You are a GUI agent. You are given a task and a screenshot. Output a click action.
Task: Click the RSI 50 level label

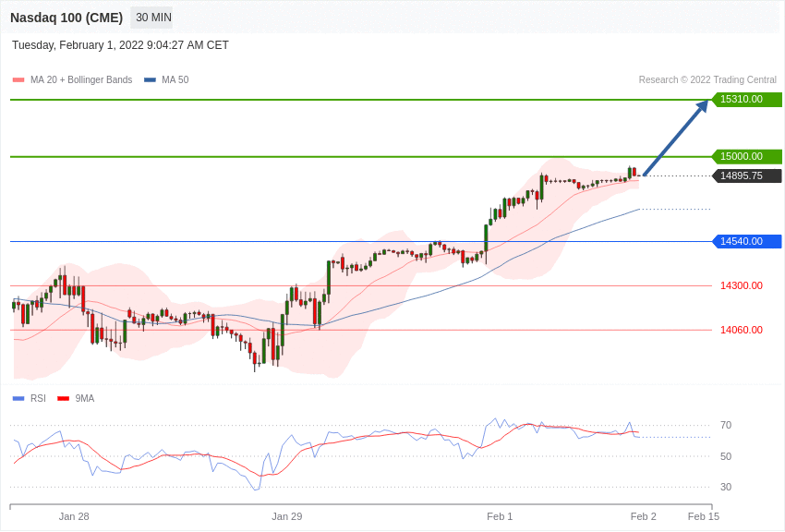(726, 456)
